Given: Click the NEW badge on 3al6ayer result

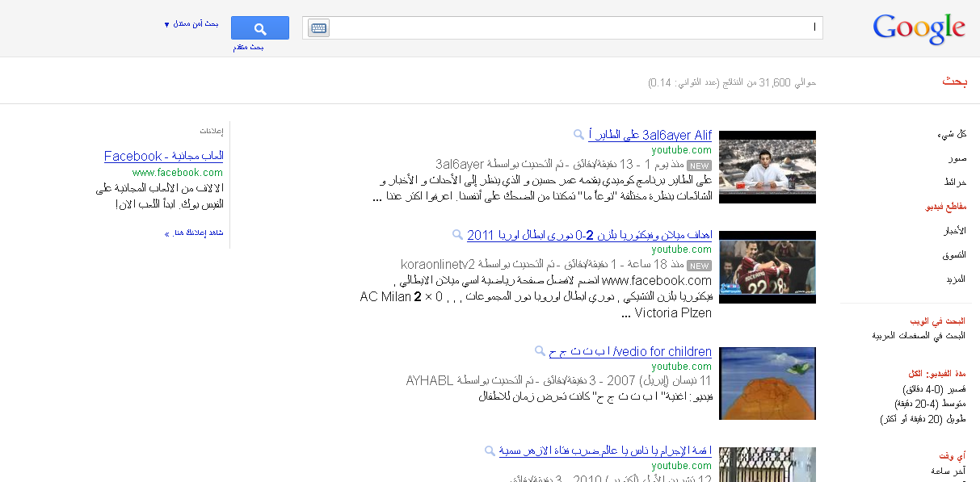Looking at the screenshot, I should (x=699, y=166).
